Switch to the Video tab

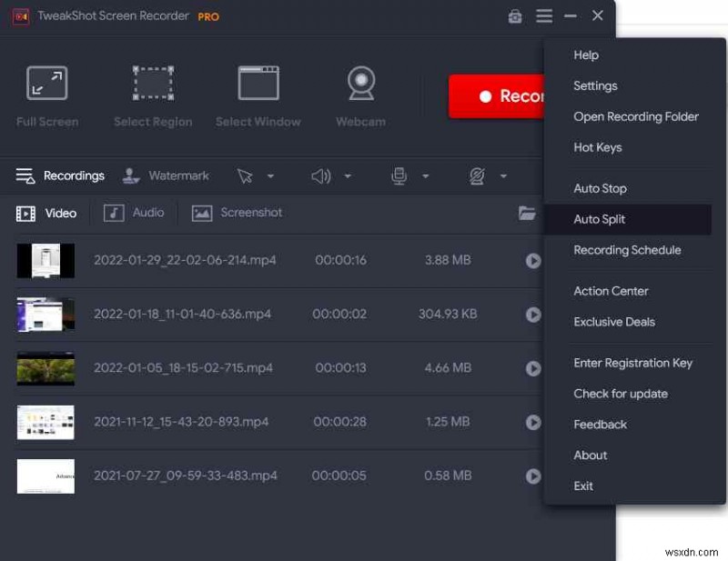coord(46,214)
